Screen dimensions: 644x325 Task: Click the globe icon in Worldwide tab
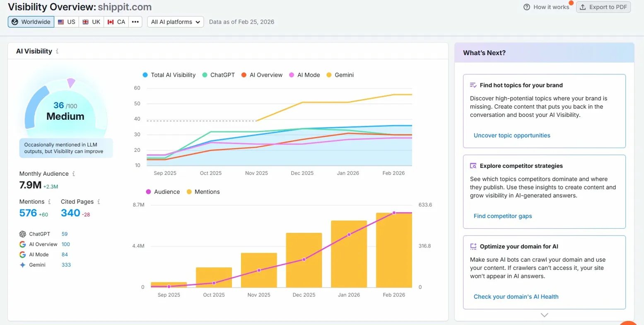click(15, 22)
